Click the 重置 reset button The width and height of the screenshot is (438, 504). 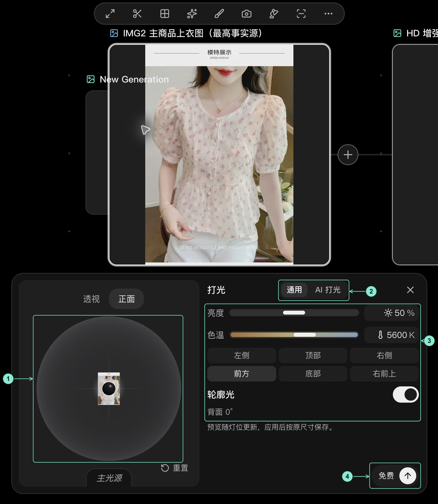tap(175, 468)
